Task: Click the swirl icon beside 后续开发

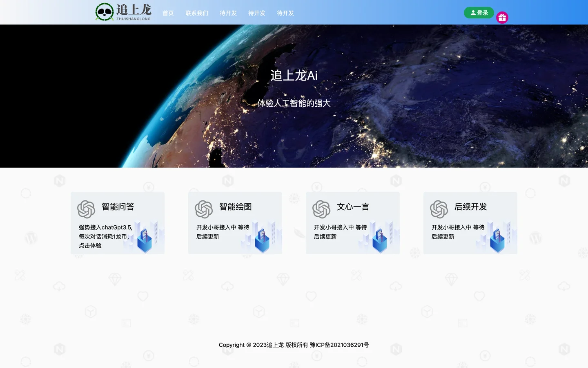Action: tap(439, 209)
